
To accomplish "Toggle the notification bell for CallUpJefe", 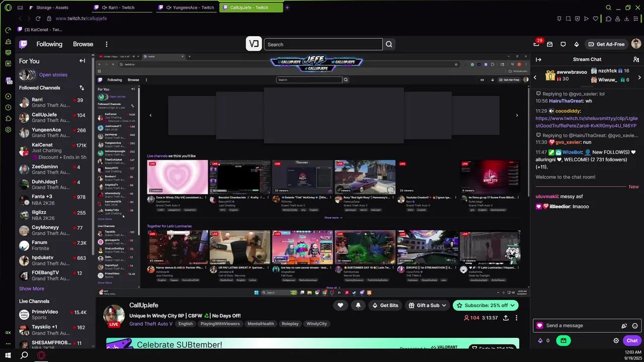I will 358,305.
